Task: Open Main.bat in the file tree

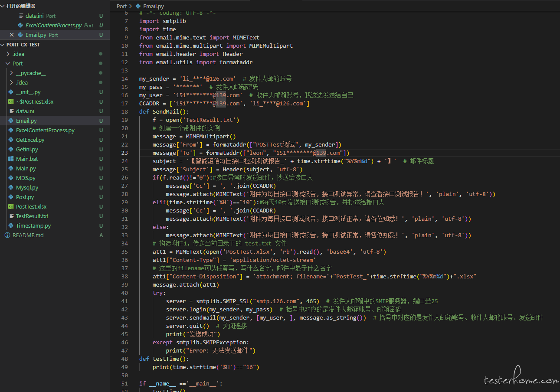Action: coord(27,159)
